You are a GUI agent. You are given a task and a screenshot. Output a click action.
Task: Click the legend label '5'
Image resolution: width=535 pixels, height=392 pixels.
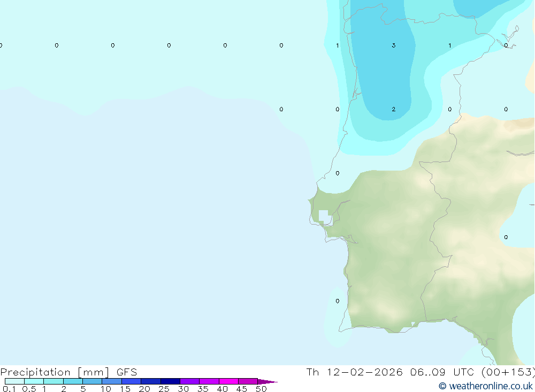[x=83, y=389]
